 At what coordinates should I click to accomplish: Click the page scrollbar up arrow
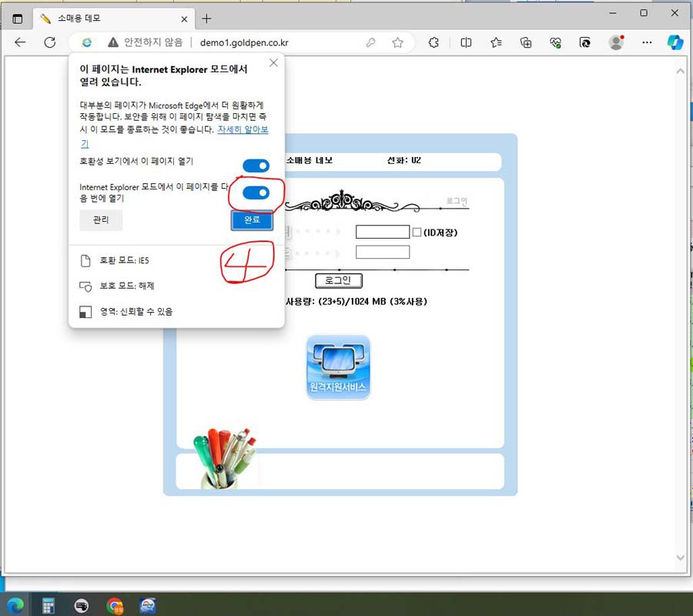pos(681,71)
